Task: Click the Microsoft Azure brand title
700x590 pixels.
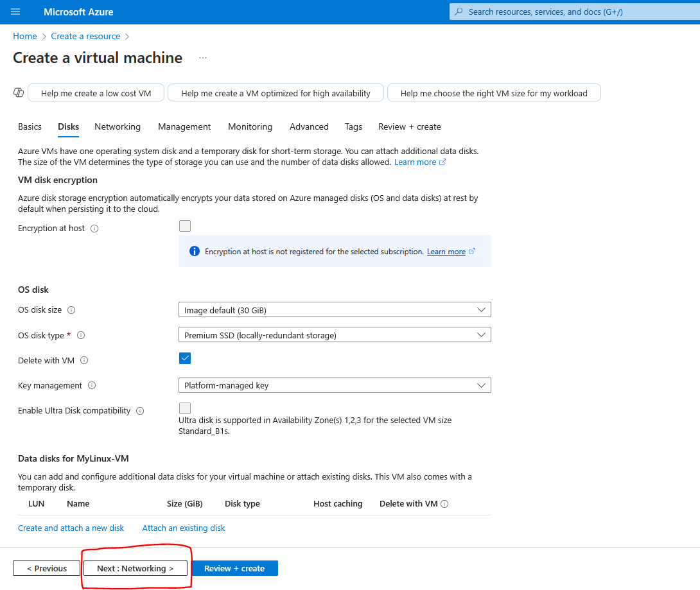Action: [x=78, y=12]
